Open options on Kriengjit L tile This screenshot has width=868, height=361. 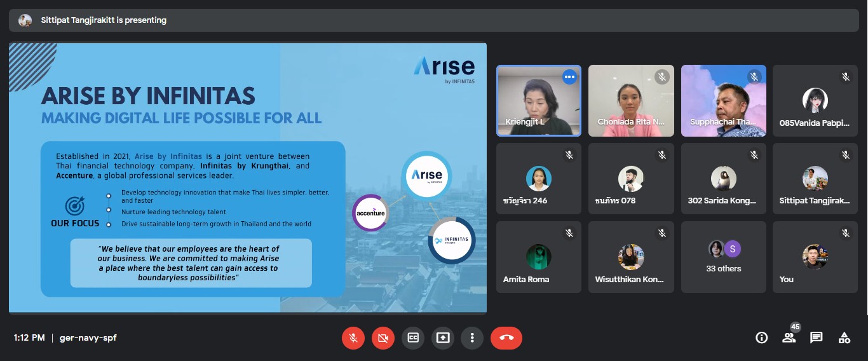(569, 77)
